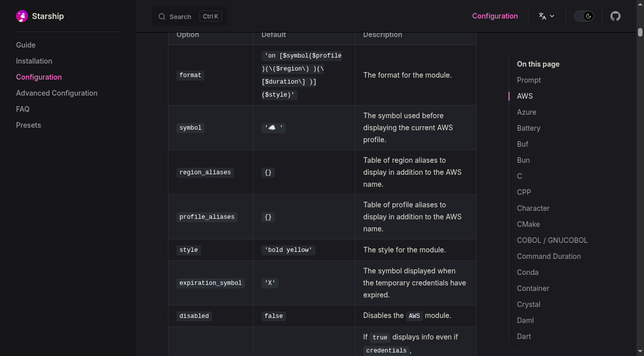This screenshot has width=644, height=356.
Task: Open Guide in the sidebar
Action: pyautogui.click(x=25, y=45)
